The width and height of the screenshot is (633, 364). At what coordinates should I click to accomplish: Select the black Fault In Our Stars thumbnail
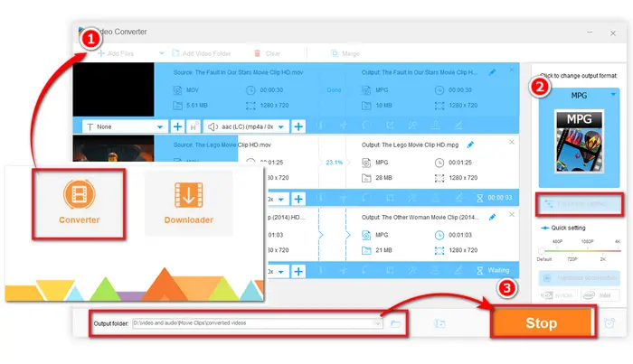(x=113, y=89)
